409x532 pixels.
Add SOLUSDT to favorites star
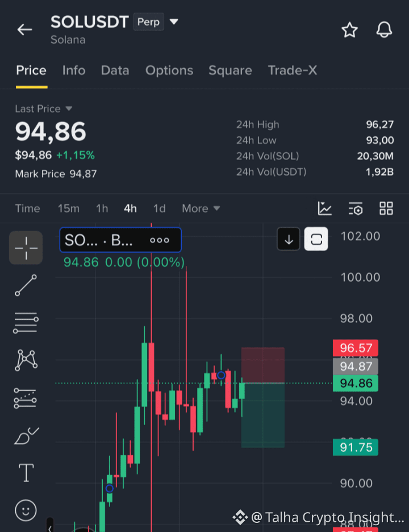coord(349,30)
